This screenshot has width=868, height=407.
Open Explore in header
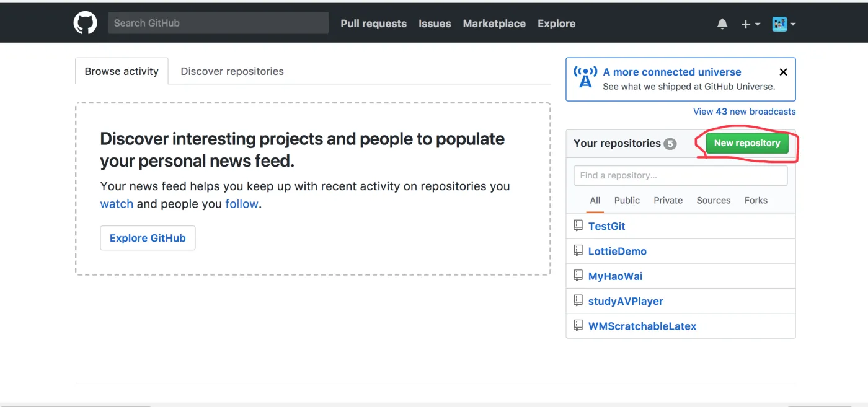click(556, 24)
